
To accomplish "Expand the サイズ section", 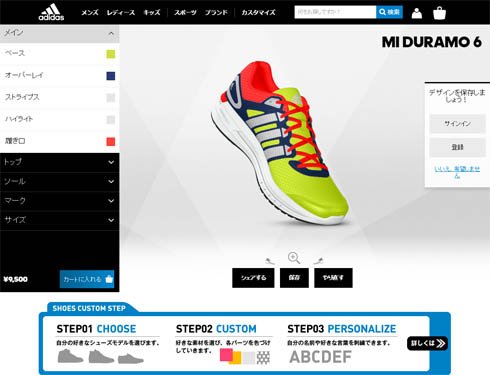I will pos(60,220).
